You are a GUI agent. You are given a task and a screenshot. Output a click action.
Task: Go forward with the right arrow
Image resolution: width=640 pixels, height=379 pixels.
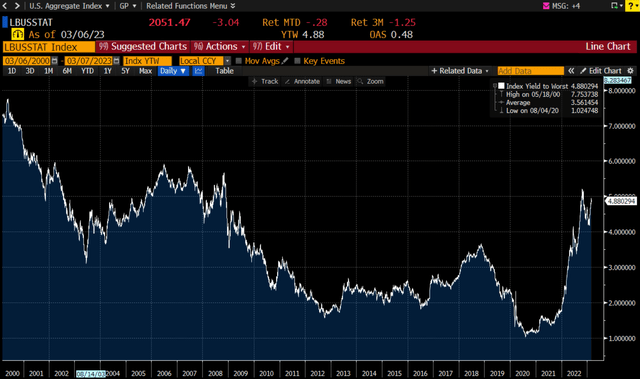[x=17, y=6]
